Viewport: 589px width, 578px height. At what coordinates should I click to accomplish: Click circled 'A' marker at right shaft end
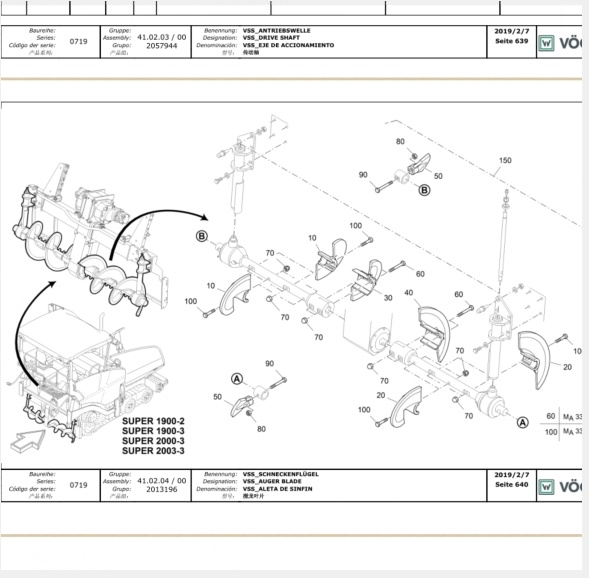[x=523, y=423]
